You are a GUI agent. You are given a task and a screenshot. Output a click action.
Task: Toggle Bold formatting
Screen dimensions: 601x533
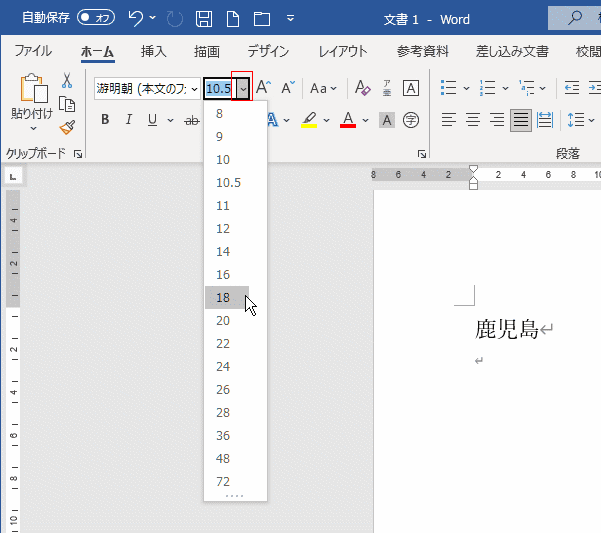[105, 120]
